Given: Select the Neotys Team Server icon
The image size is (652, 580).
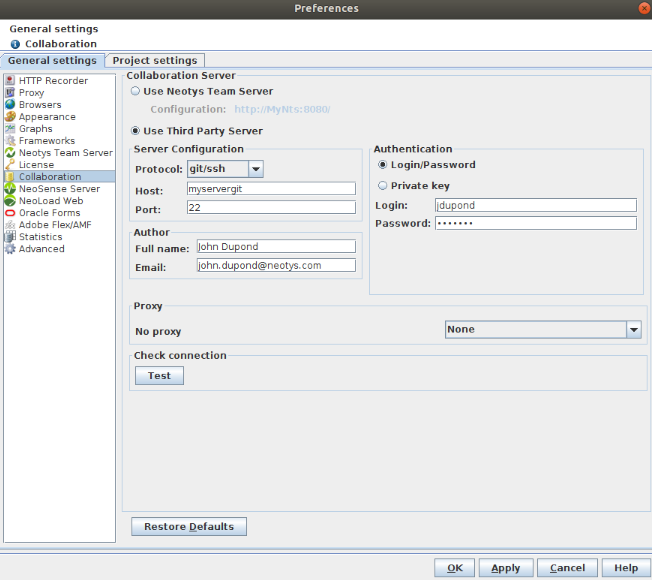Looking at the screenshot, I should (x=10, y=153).
